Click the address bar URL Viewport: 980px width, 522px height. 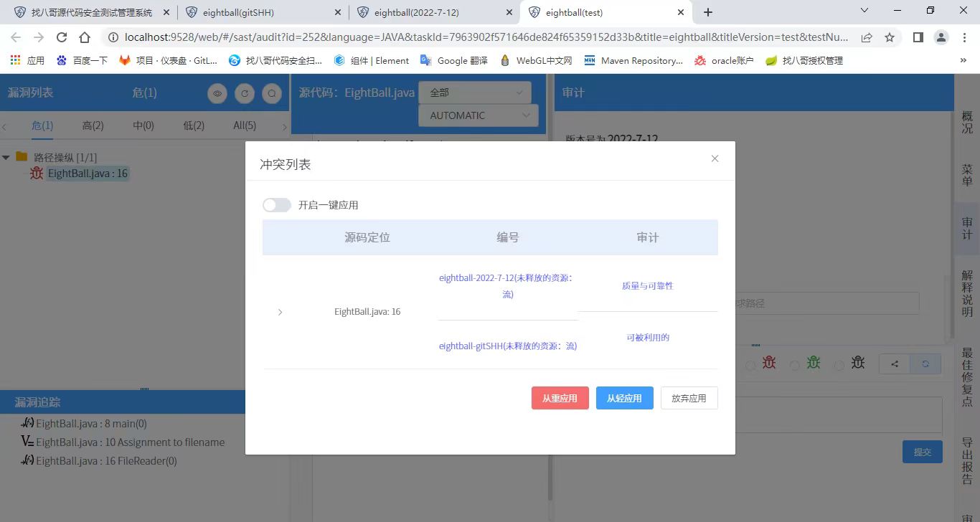point(486,37)
